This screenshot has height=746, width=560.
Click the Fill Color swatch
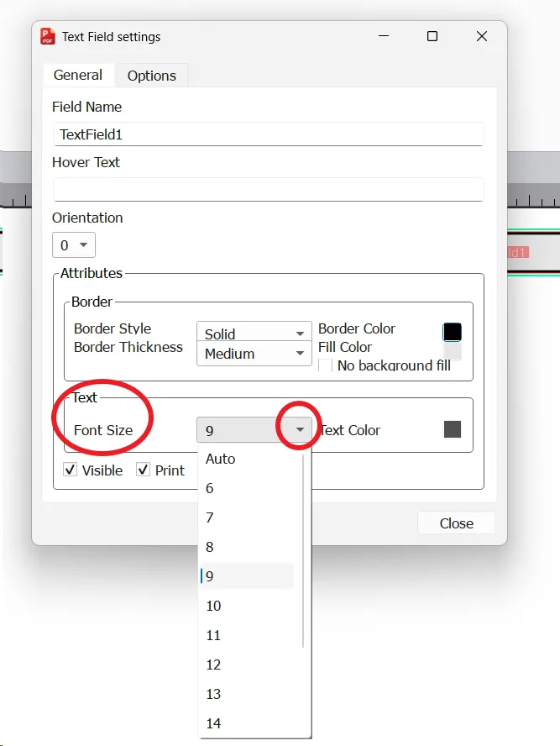coord(452,352)
